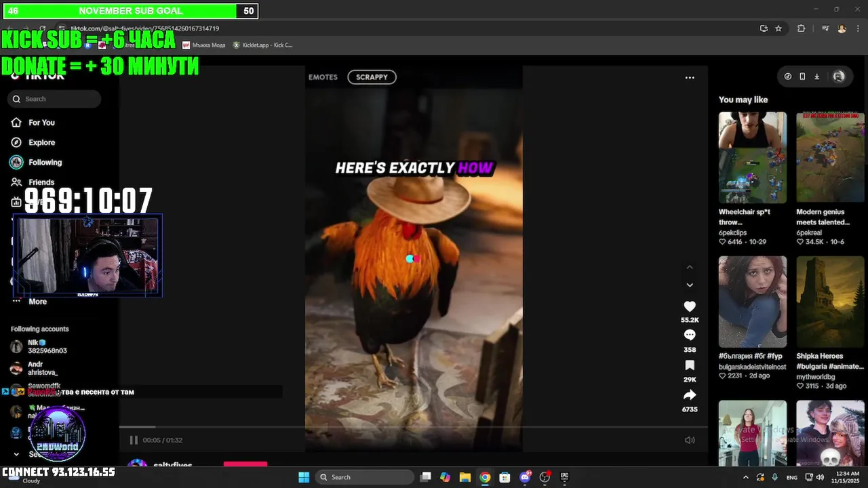
Task: Like the video with the heart icon
Action: tap(690, 306)
